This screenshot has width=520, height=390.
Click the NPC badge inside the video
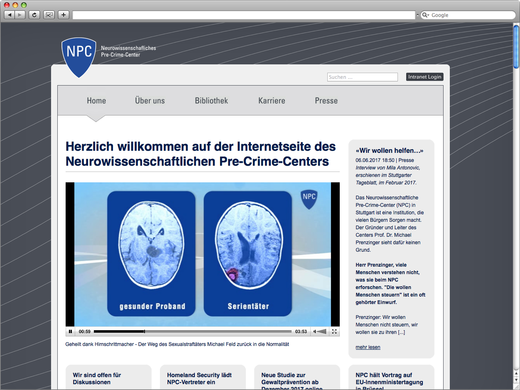coord(309,199)
